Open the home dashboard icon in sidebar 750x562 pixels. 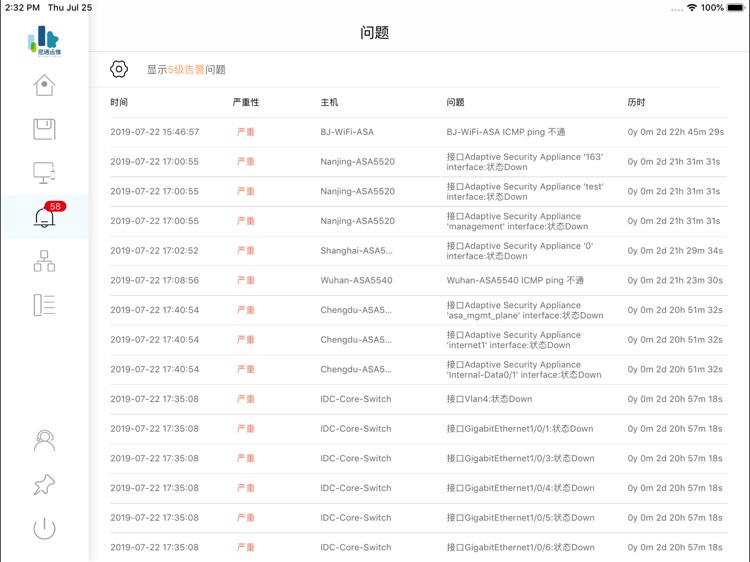point(44,85)
